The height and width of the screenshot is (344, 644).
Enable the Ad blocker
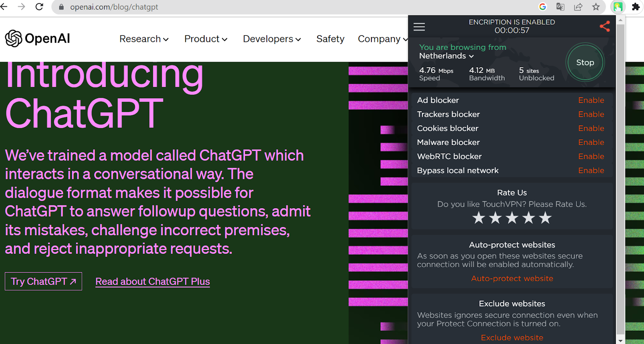(x=591, y=100)
